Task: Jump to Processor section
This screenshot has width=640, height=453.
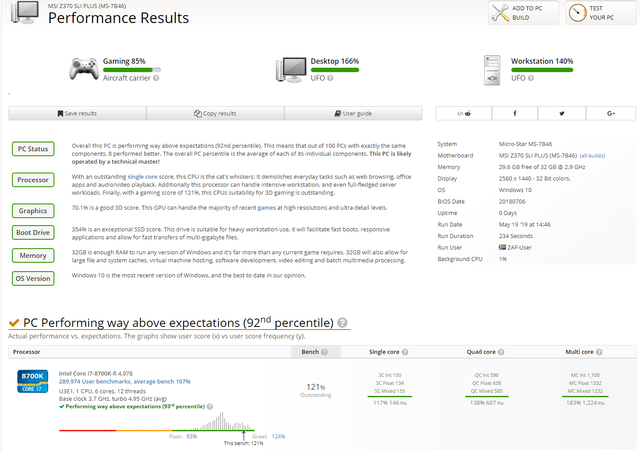Action: [x=33, y=180]
